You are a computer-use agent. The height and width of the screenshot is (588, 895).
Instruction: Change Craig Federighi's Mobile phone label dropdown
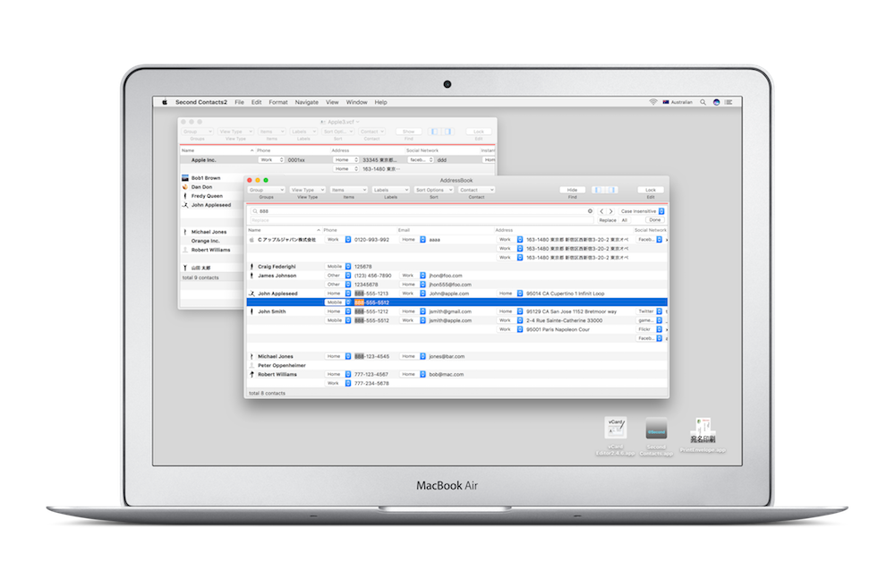pyautogui.click(x=338, y=267)
